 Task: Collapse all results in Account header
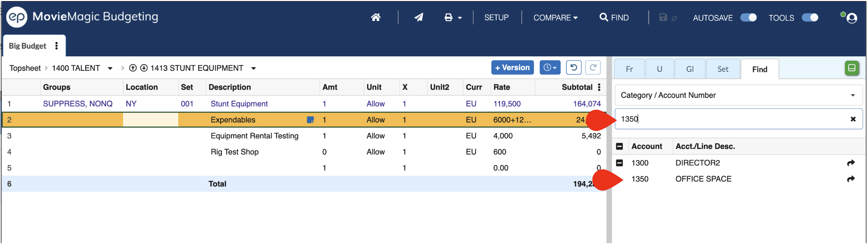619,146
